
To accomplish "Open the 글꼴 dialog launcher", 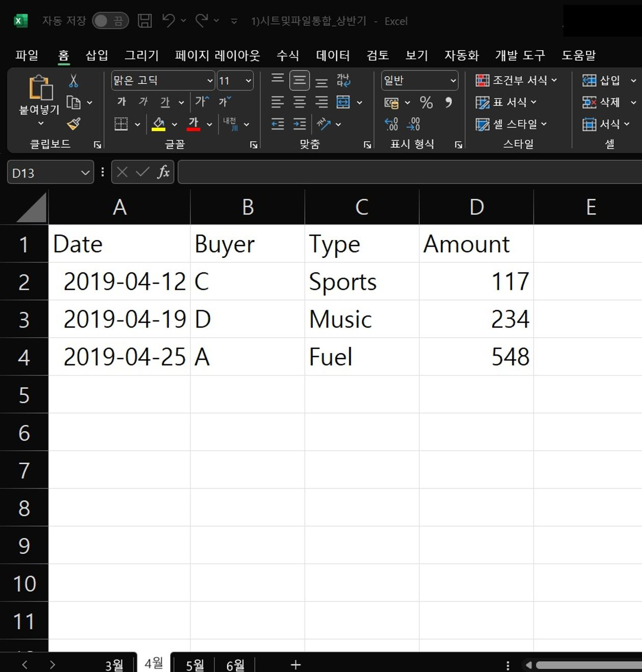I will coord(253,145).
